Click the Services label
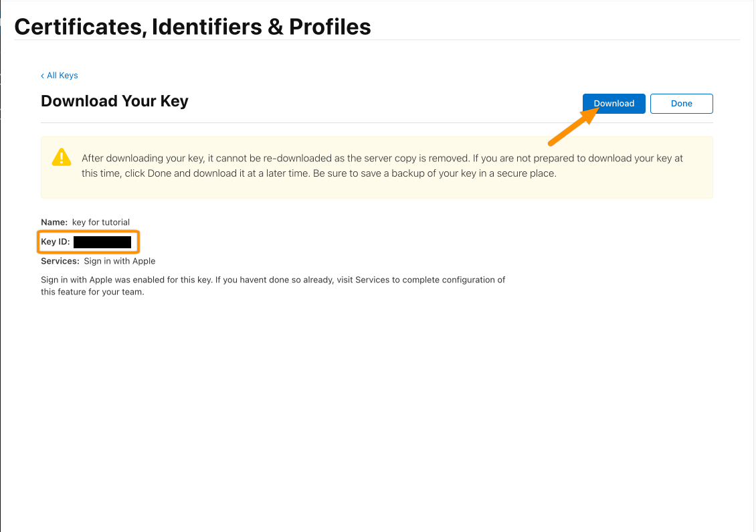Screen dimensions: 756x532 [x=60, y=261]
